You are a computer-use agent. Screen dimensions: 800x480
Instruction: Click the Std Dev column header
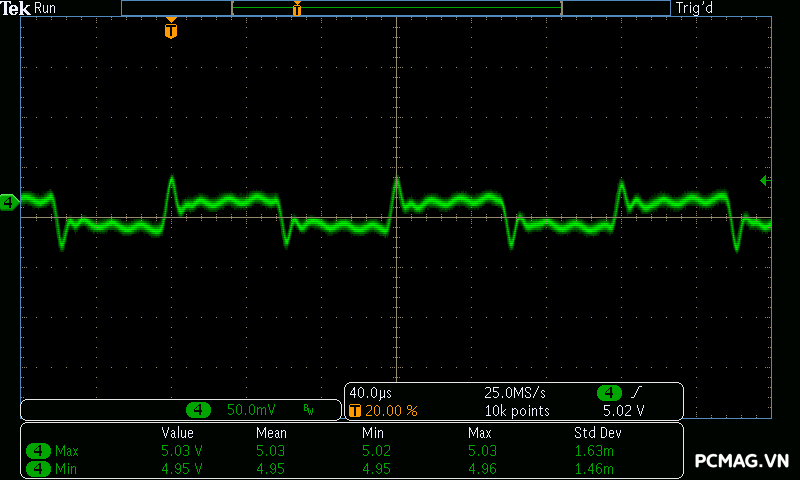click(x=597, y=433)
